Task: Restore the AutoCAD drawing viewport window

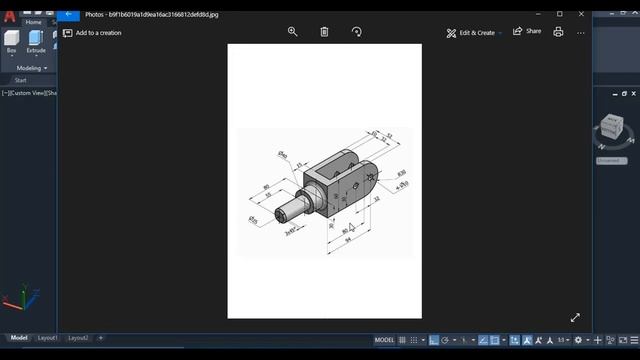Action: click(x=624, y=94)
